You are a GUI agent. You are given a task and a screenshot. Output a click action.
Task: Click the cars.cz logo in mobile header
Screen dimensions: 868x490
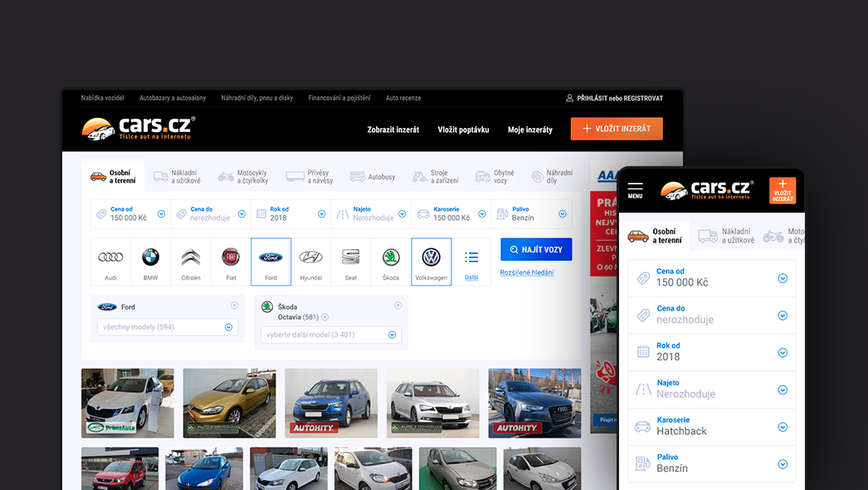(707, 190)
